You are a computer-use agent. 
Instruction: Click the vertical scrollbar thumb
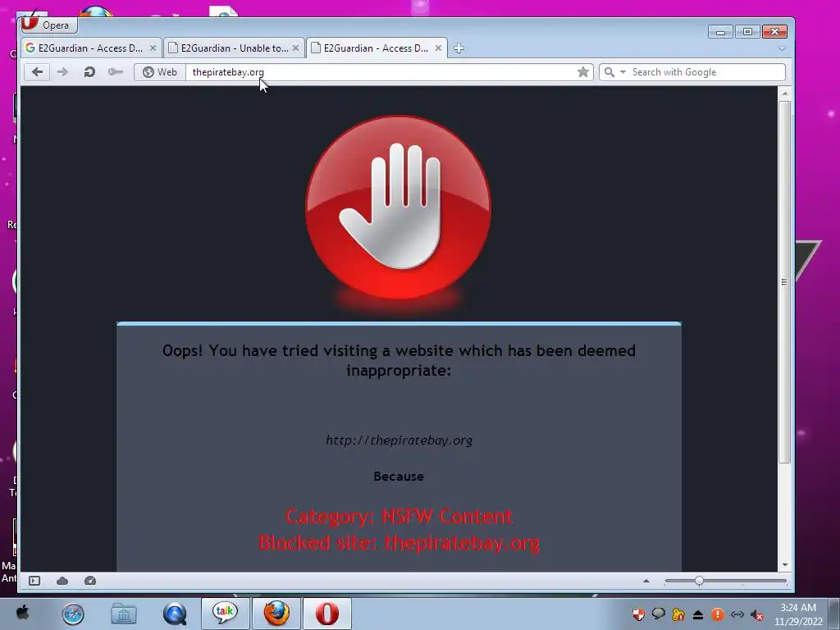[x=785, y=282]
